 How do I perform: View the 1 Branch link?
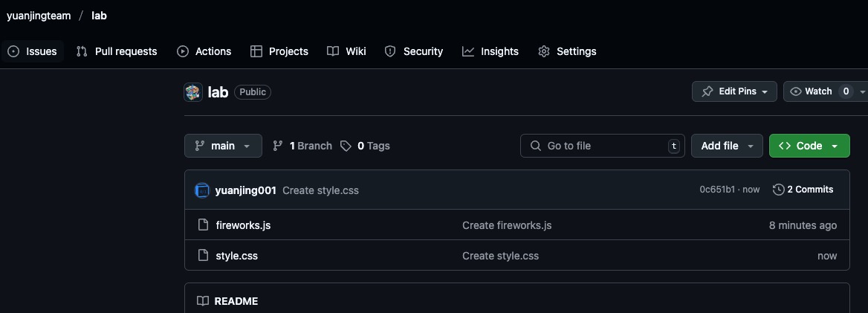[x=302, y=146]
